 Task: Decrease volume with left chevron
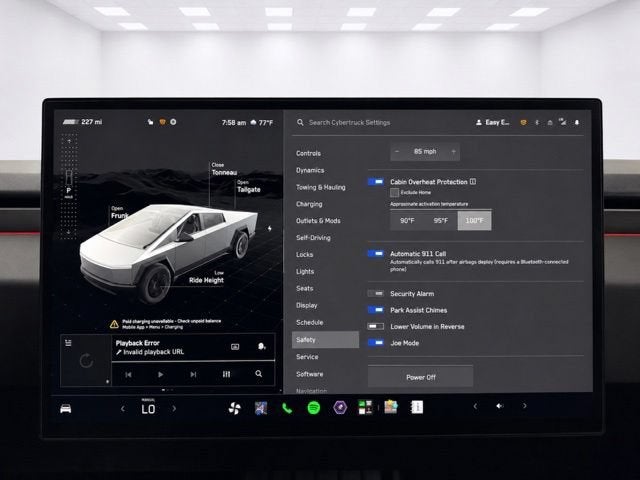point(475,406)
